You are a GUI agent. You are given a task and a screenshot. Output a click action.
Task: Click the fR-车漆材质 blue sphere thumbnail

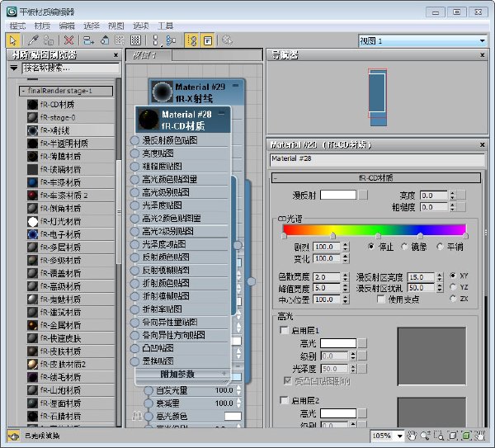pyautogui.click(x=32, y=182)
